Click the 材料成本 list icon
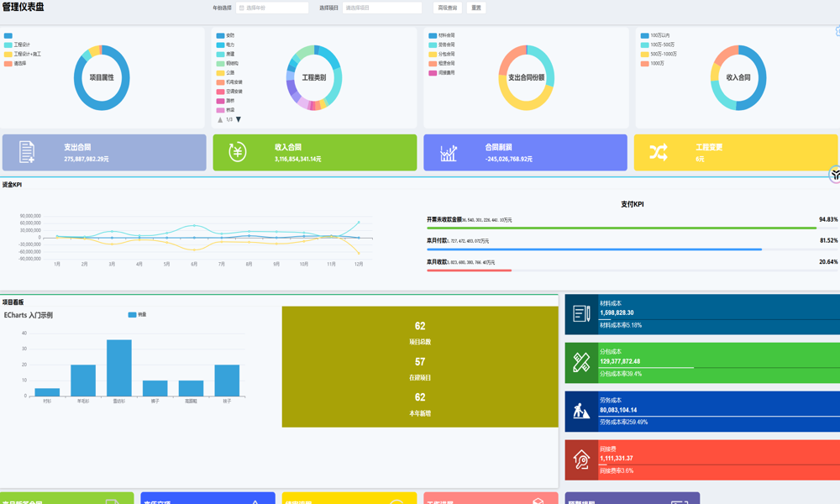The height and width of the screenshot is (504, 840). (x=581, y=314)
